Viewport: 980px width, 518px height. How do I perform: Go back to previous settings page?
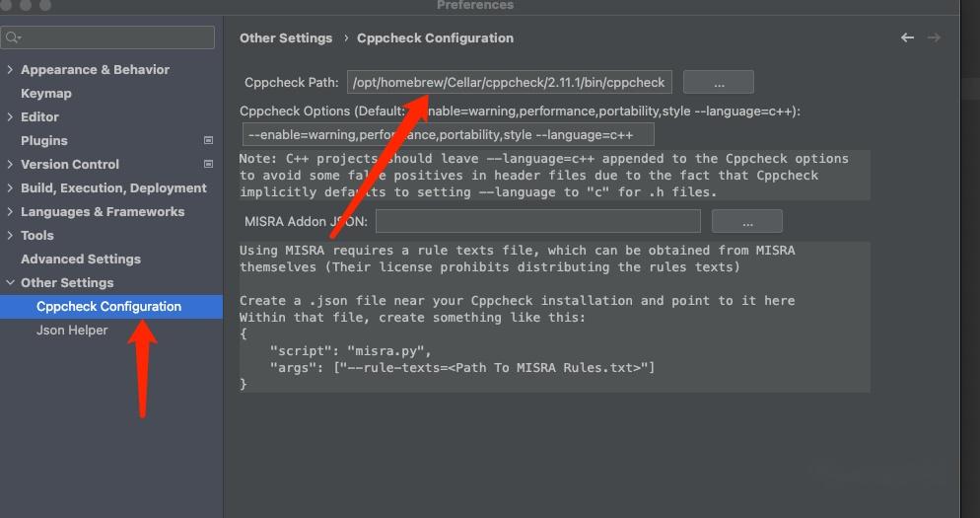[x=907, y=37]
